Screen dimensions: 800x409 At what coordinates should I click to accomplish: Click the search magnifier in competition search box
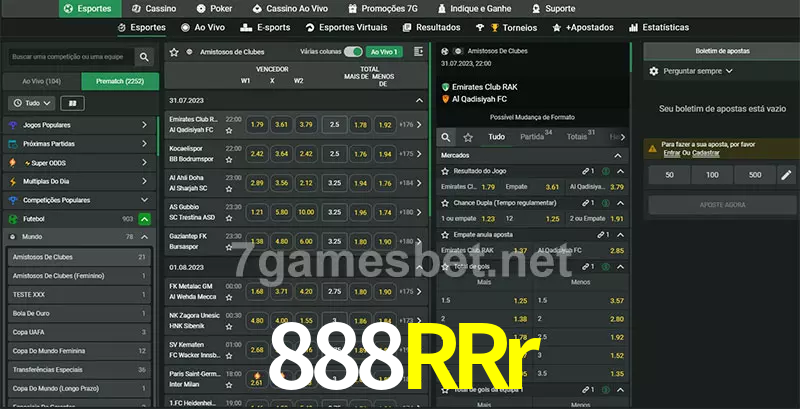145,58
